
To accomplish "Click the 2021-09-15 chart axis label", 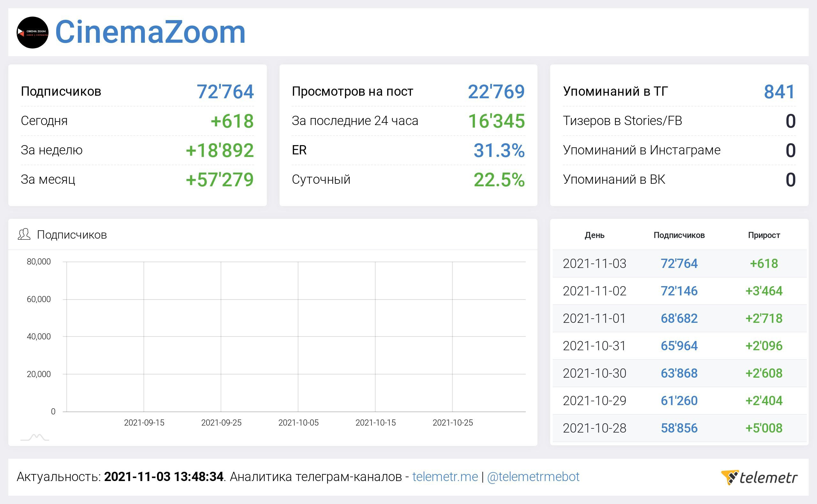I will pos(144,423).
